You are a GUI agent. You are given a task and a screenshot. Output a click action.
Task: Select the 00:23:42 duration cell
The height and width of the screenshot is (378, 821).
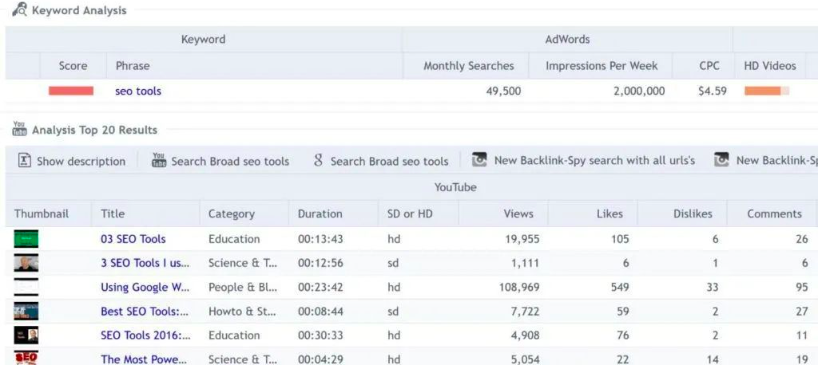(320, 287)
